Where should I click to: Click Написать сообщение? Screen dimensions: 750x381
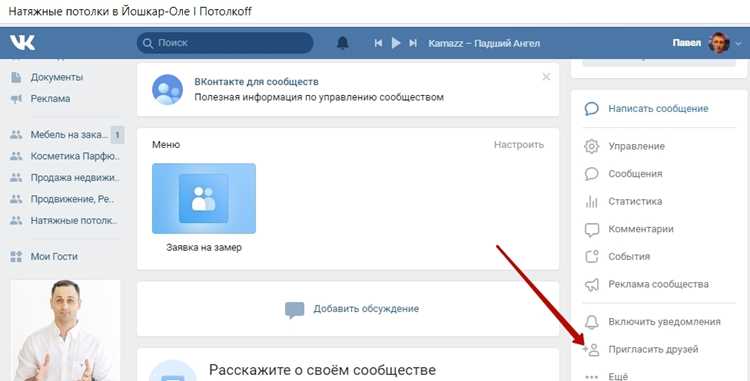[658, 109]
